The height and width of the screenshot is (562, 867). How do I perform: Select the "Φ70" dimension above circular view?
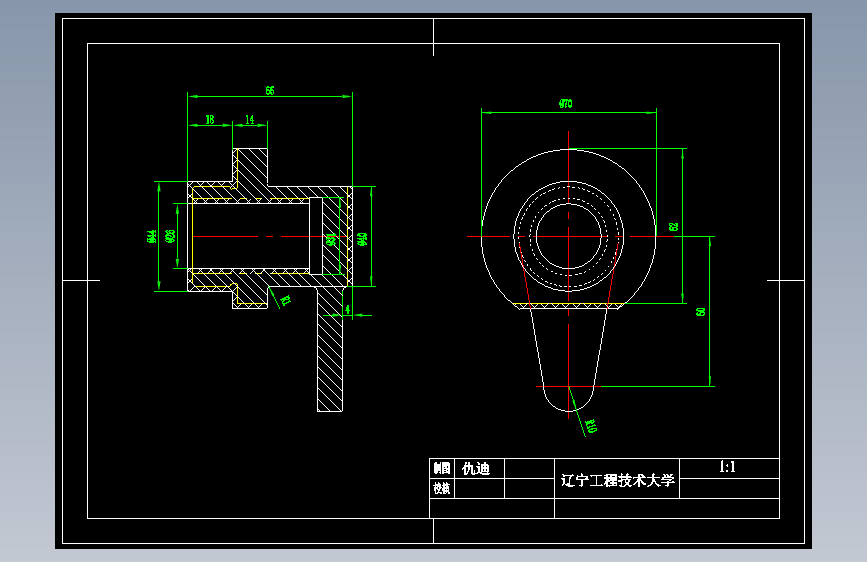(x=566, y=104)
